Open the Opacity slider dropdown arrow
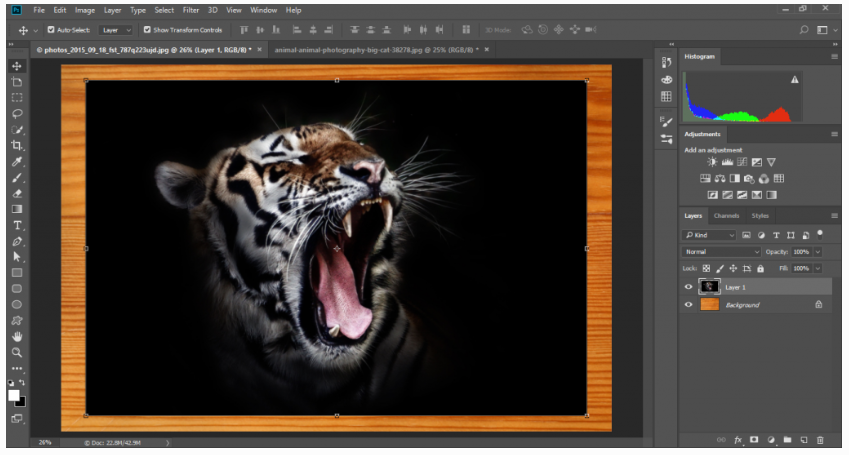The width and height of the screenshot is (849, 455). (x=818, y=252)
